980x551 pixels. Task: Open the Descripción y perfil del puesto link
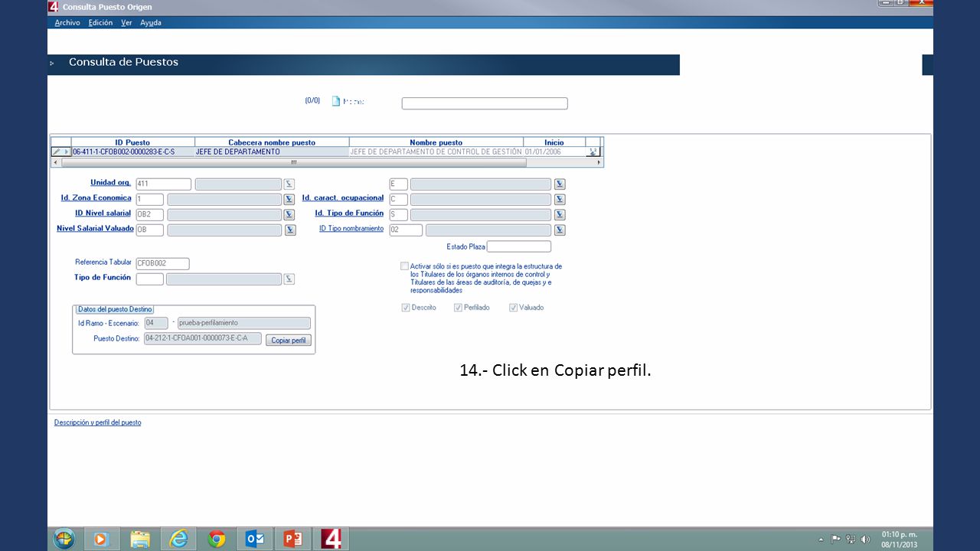[97, 422]
